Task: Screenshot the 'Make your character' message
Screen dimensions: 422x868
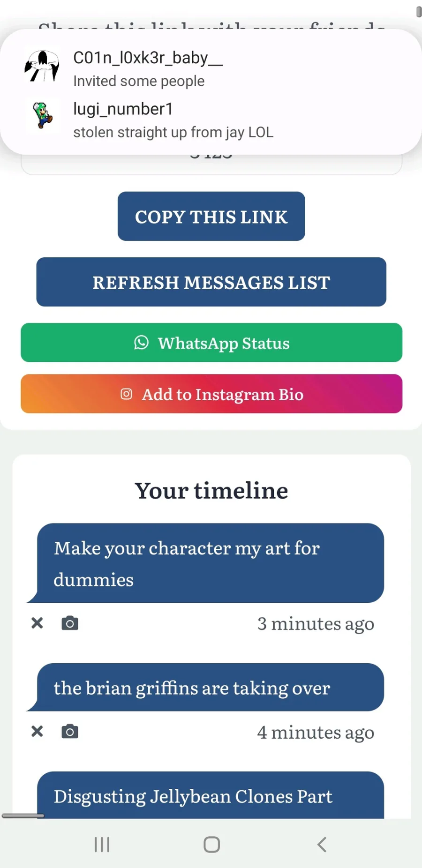Action: click(70, 623)
